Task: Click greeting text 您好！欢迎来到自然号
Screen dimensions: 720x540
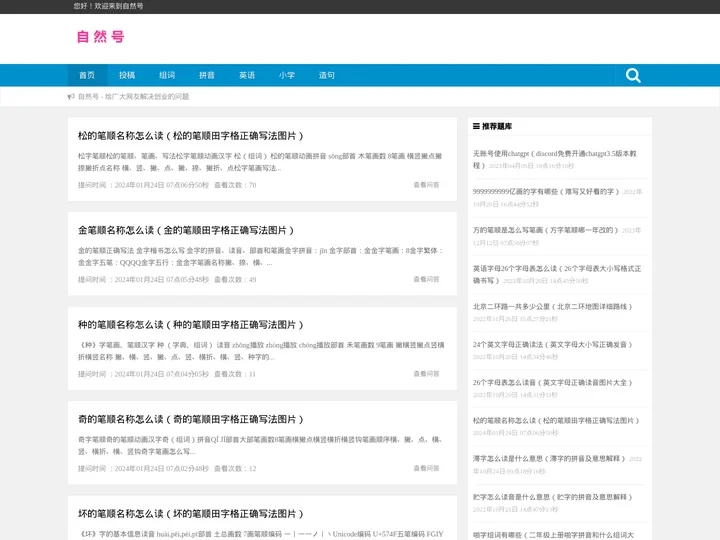Action: (108, 6)
